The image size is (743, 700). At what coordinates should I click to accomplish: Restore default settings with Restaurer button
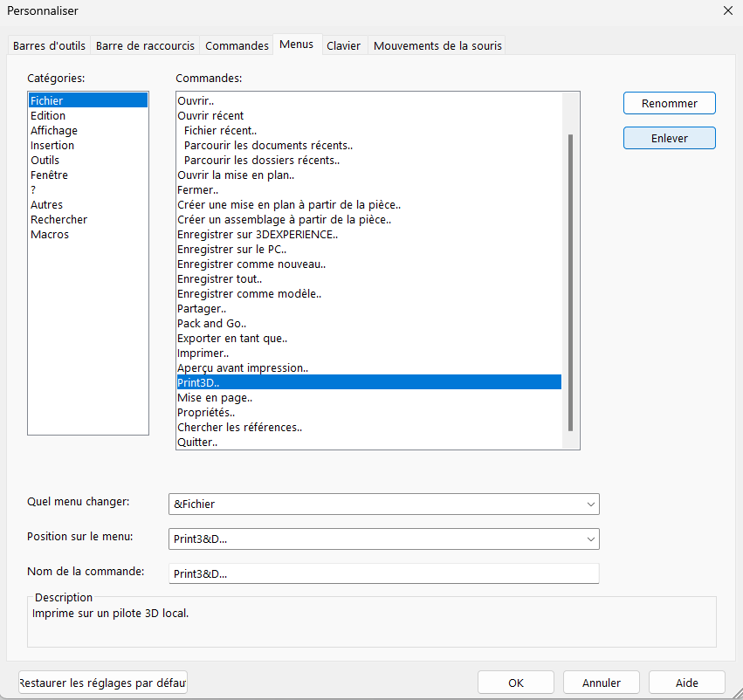(x=103, y=683)
